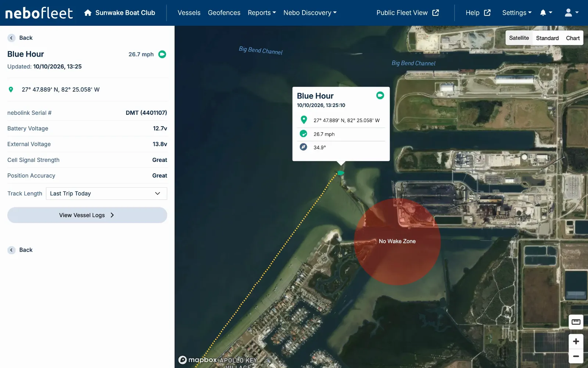Switch map to Standard view
588x368 pixels.
547,38
